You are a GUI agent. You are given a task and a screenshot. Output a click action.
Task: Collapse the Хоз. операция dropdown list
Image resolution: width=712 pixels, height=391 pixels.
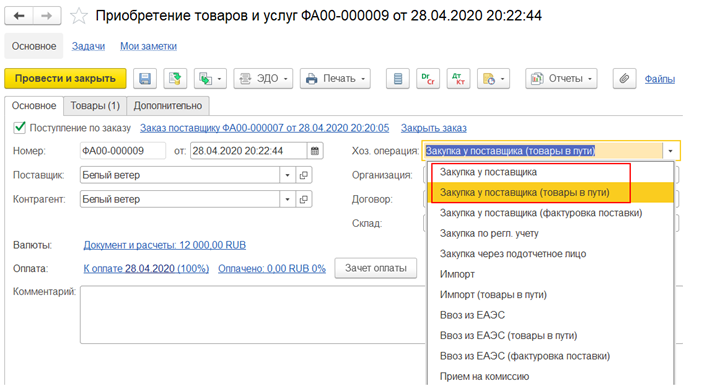click(670, 151)
